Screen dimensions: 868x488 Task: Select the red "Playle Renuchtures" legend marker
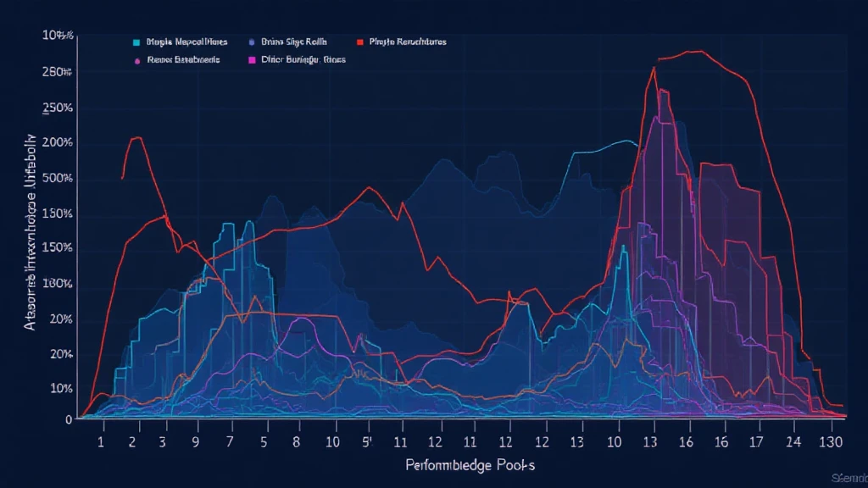(359, 41)
